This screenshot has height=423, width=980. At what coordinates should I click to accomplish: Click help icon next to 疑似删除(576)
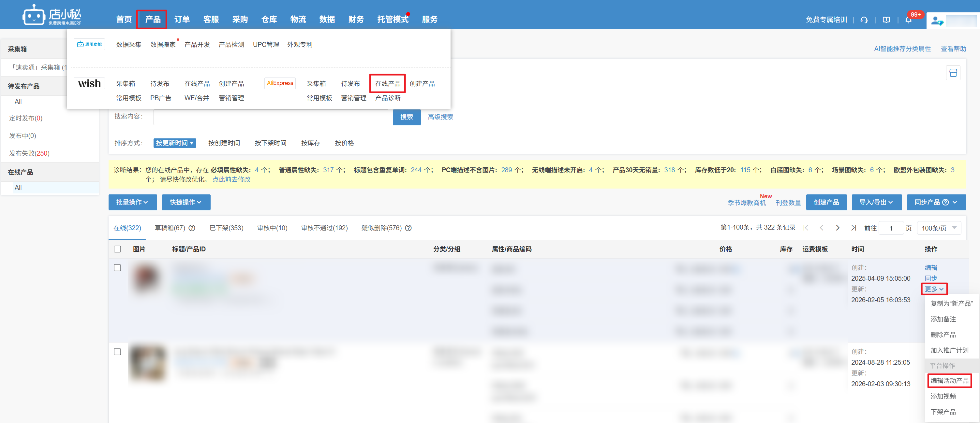(x=408, y=228)
